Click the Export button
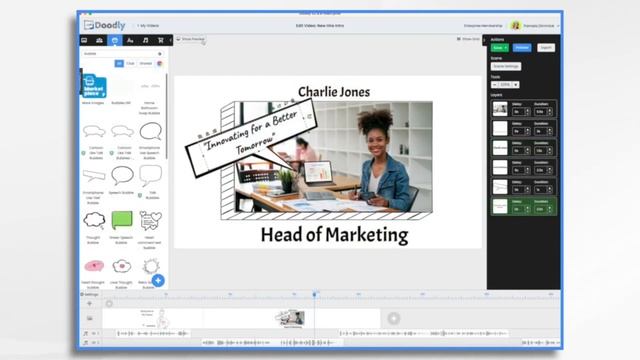Image resolution: width=640 pixels, height=360 pixels. [x=546, y=48]
